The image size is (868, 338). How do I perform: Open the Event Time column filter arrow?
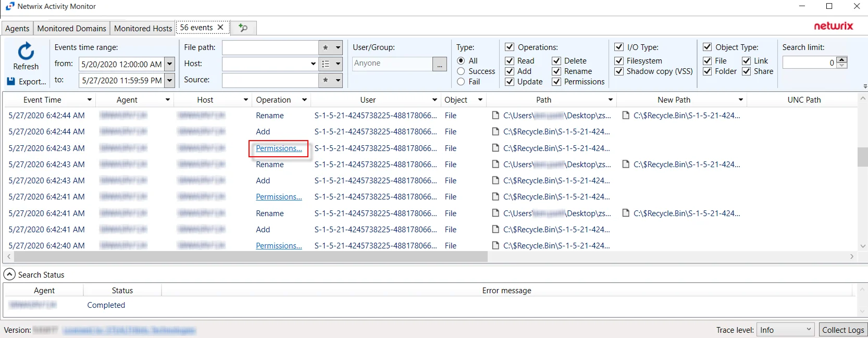coord(90,100)
